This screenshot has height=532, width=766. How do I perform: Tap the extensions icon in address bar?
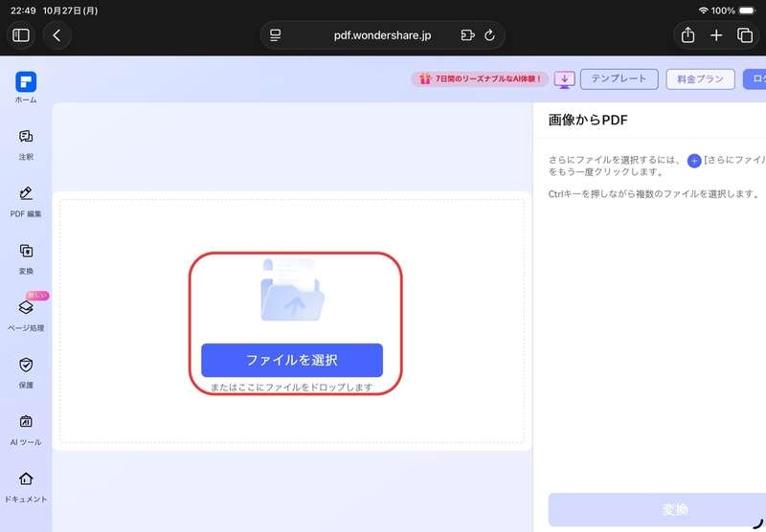tap(467, 35)
